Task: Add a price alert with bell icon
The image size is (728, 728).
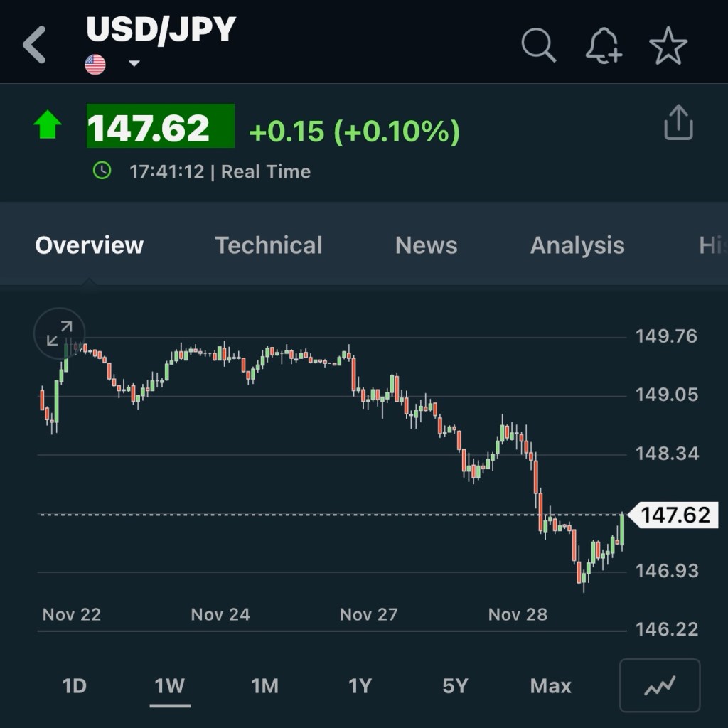Action: (x=603, y=46)
